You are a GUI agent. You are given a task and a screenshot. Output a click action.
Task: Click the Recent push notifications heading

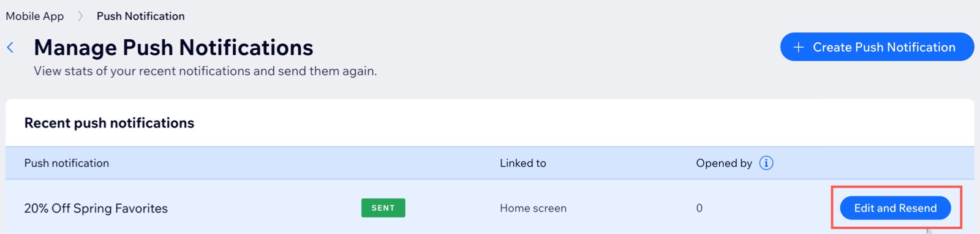point(109,123)
